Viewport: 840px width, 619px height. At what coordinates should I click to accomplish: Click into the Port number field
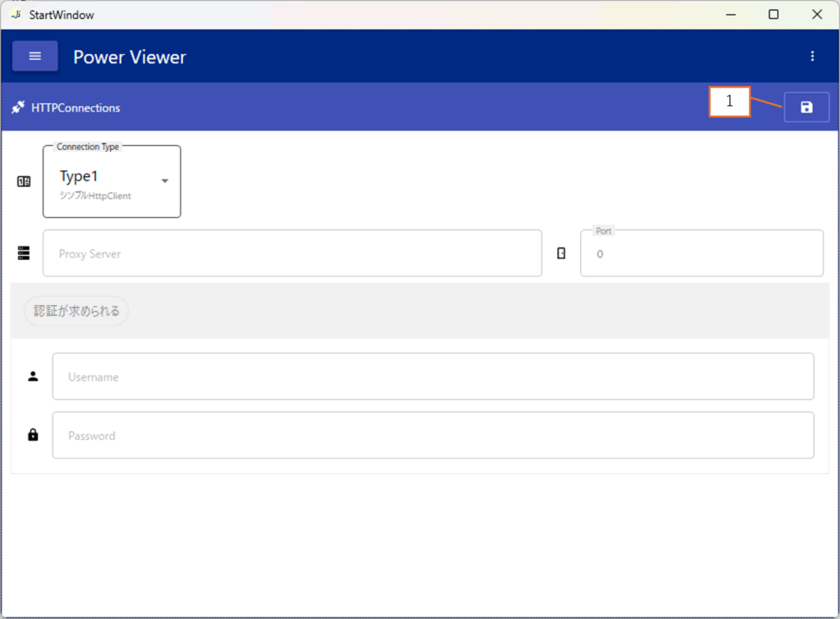tap(701, 253)
